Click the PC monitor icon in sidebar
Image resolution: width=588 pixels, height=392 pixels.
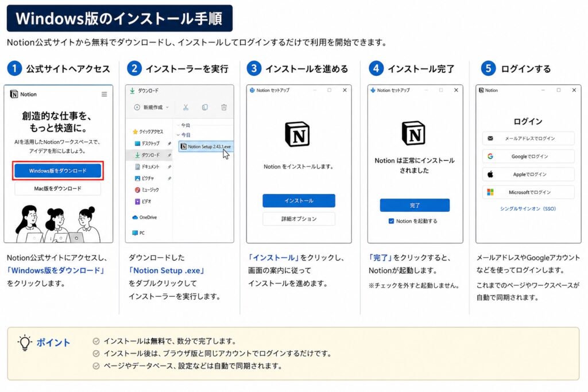[x=135, y=232]
